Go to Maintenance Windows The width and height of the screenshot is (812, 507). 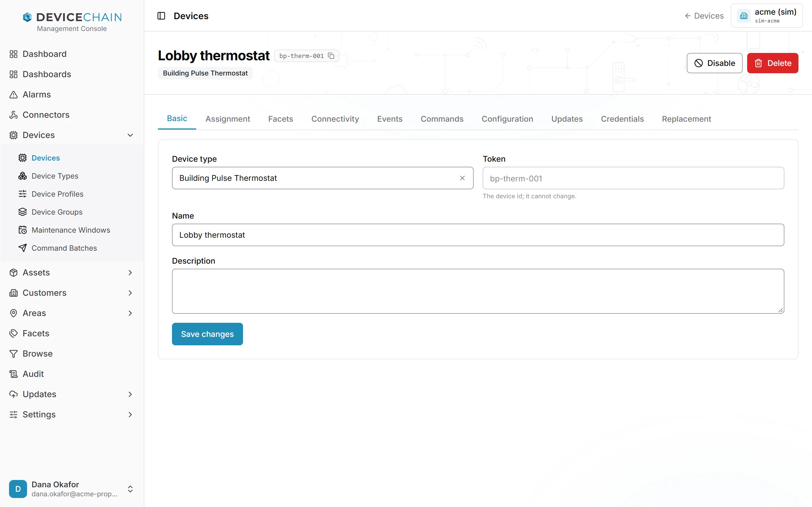click(71, 230)
